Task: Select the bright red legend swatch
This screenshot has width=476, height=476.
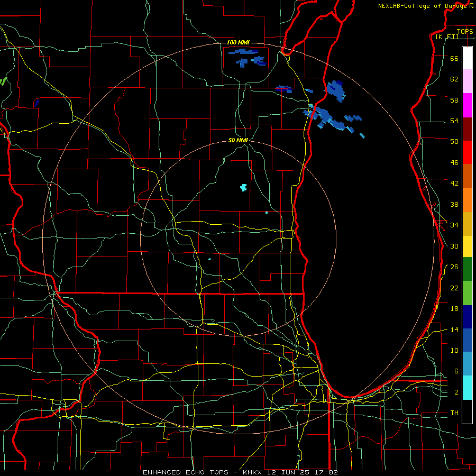Action: pyautogui.click(x=467, y=152)
